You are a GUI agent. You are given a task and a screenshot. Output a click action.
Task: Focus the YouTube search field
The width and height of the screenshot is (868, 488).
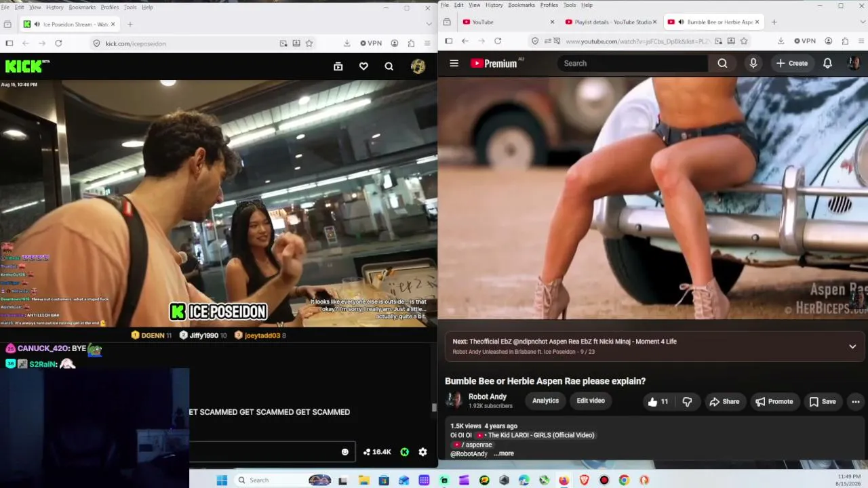coord(632,63)
